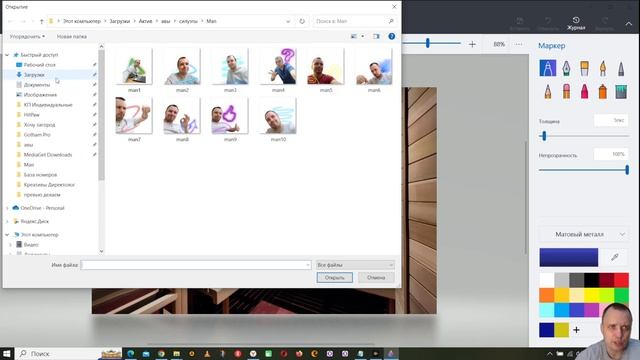Open the eyedropper color picker
The width and height of the screenshot is (640, 360).
pos(615,257)
